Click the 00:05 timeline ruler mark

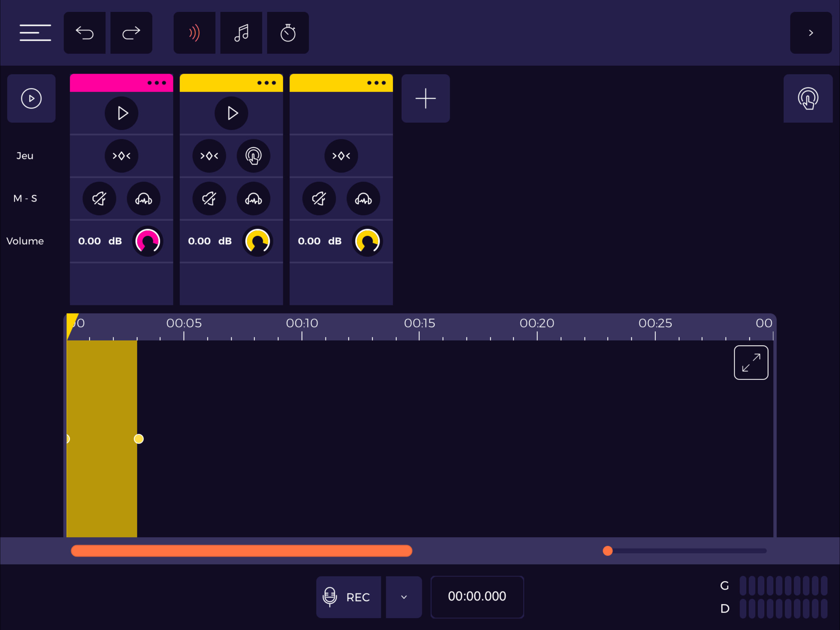click(184, 323)
